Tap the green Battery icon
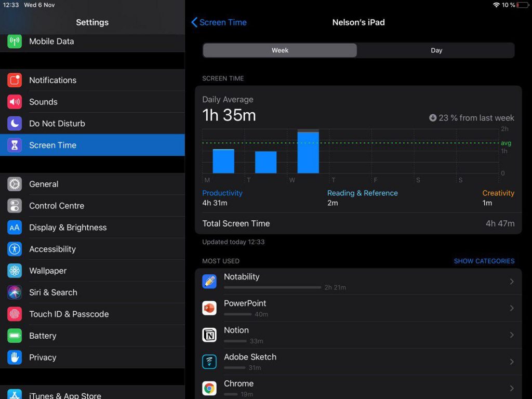The width and height of the screenshot is (532, 399). [x=15, y=336]
